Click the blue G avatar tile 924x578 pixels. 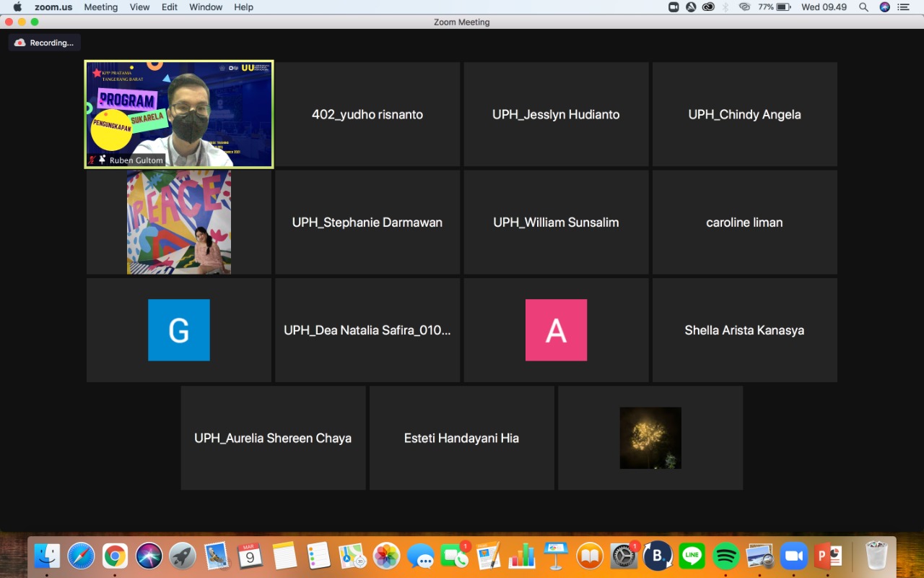179,330
